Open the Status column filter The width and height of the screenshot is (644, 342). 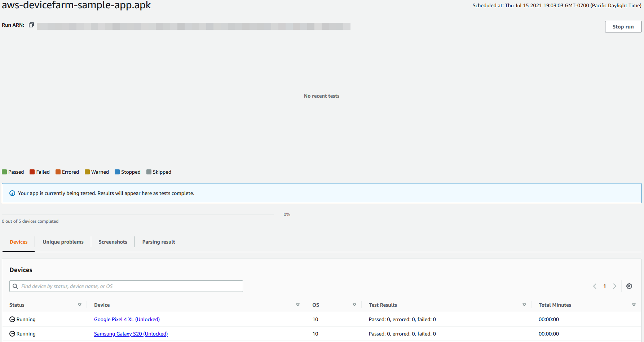point(80,305)
